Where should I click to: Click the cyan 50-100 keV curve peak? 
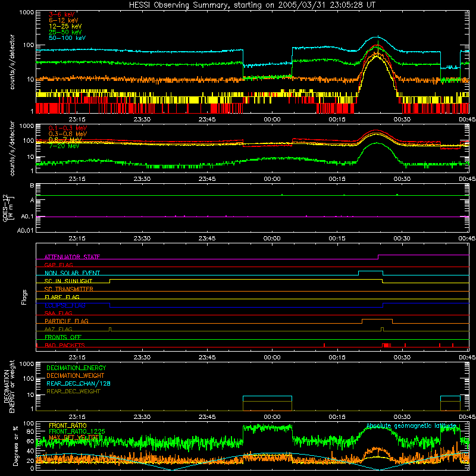coord(377,37)
